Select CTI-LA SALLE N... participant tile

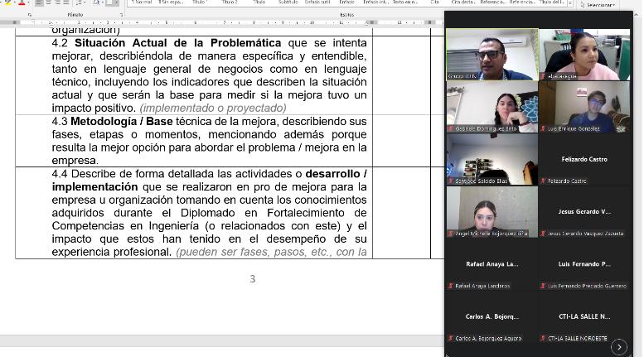click(584, 316)
